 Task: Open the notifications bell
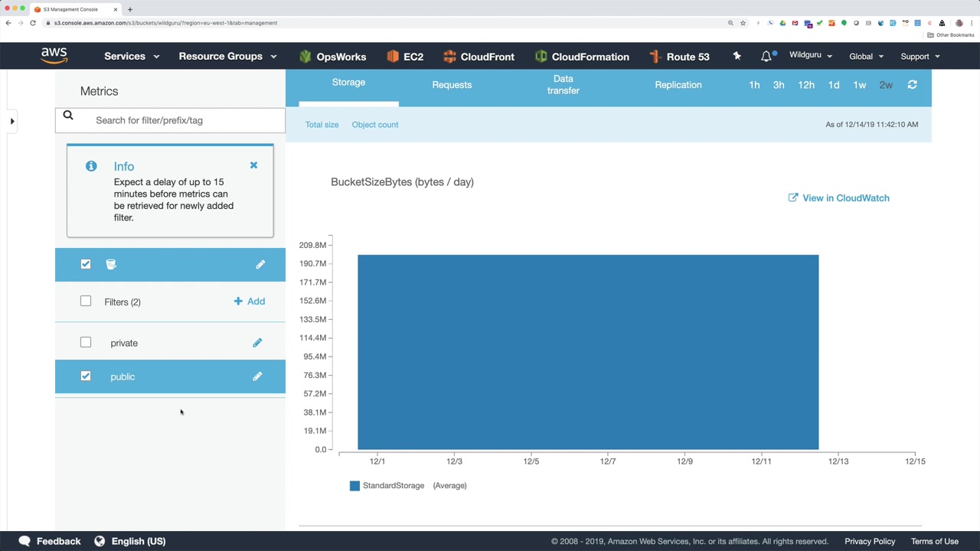tap(766, 56)
